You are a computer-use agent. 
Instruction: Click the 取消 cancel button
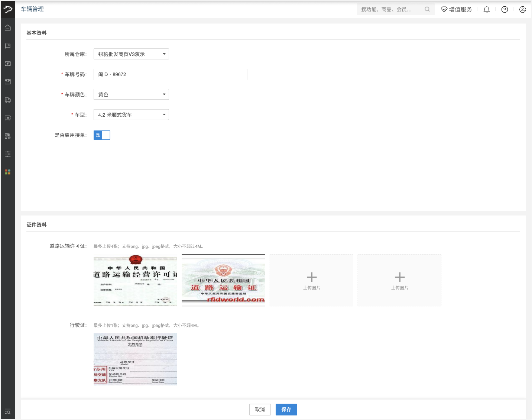point(260,409)
